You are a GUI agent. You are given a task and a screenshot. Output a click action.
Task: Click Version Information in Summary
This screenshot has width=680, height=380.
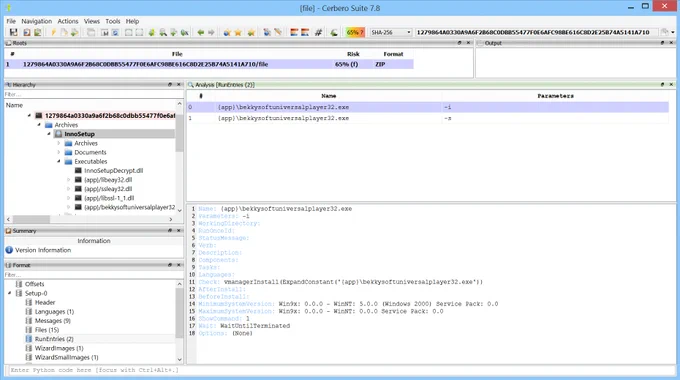tap(43, 250)
